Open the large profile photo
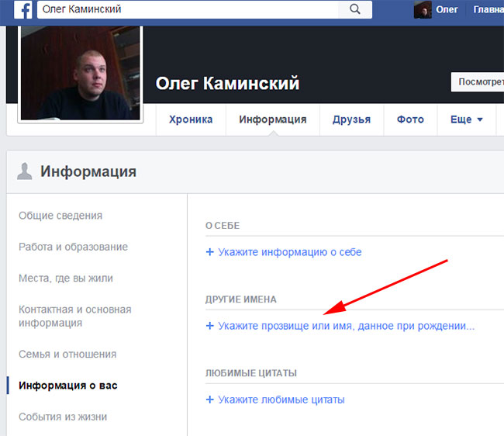 click(x=81, y=72)
